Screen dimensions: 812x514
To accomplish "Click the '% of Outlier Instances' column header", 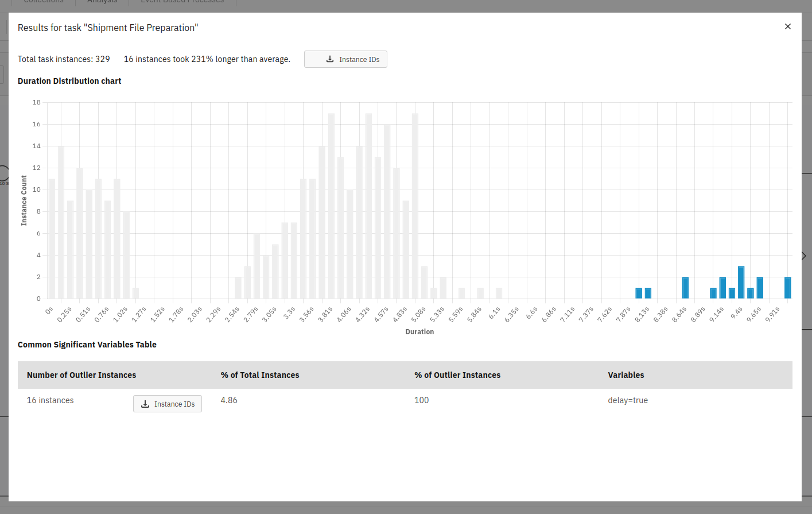I will (x=457, y=375).
